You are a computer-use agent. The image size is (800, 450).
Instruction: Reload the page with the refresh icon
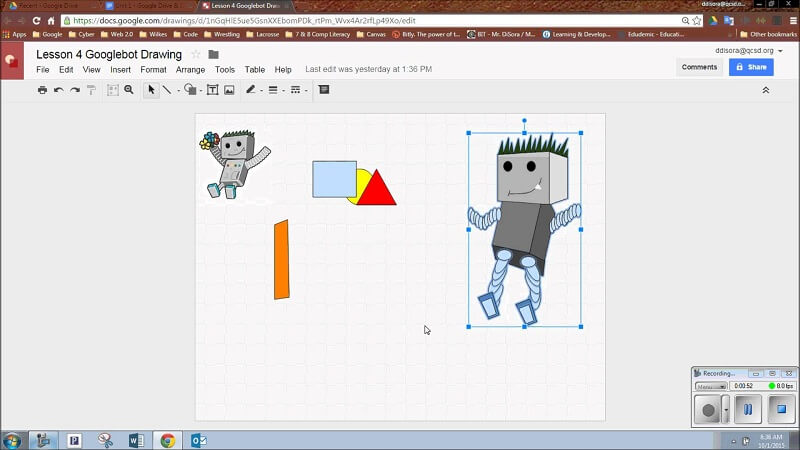(36, 20)
